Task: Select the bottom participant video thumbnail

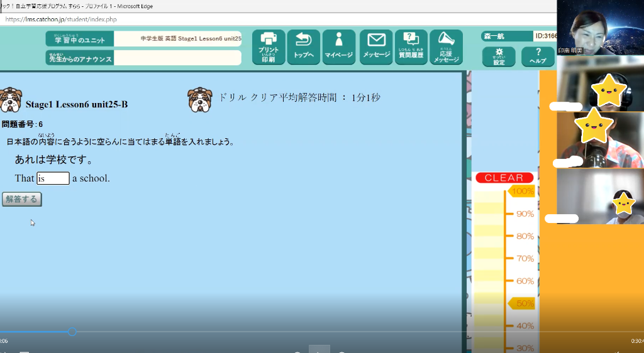Action: point(600,197)
